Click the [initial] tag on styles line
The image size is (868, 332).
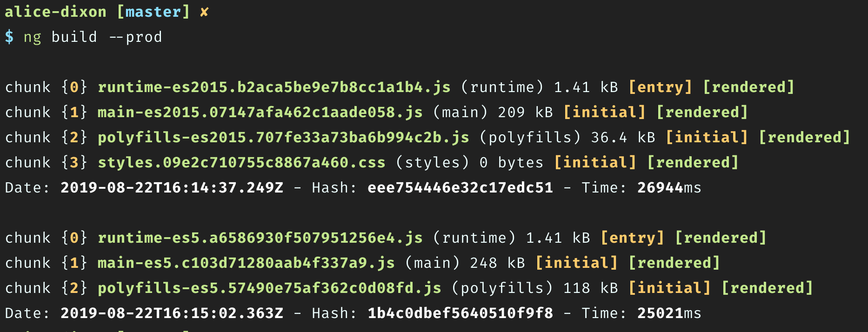point(595,163)
